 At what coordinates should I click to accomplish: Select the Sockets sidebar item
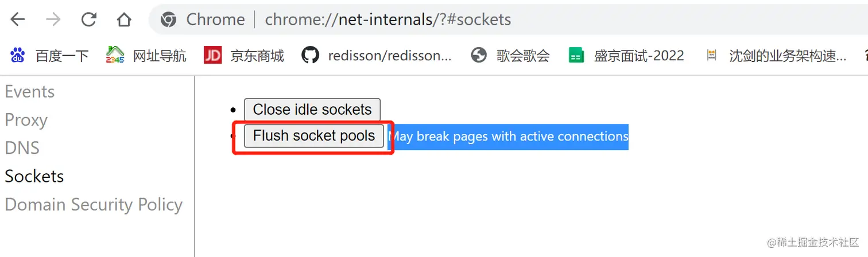[34, 176]
